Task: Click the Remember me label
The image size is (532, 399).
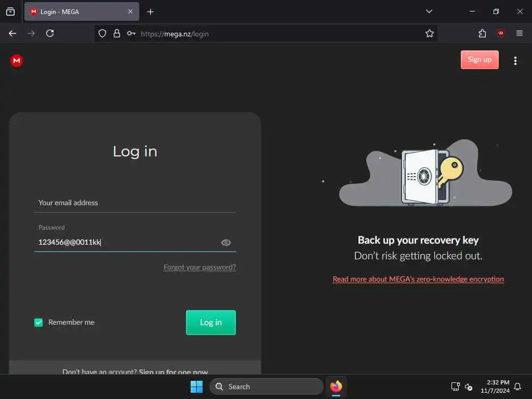Action: coord(71,322)
